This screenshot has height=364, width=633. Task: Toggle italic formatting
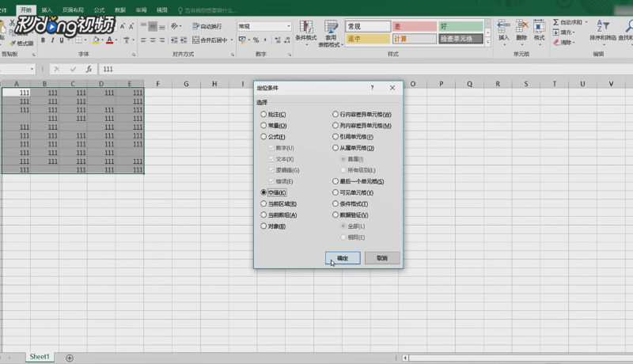pos(52,40)
